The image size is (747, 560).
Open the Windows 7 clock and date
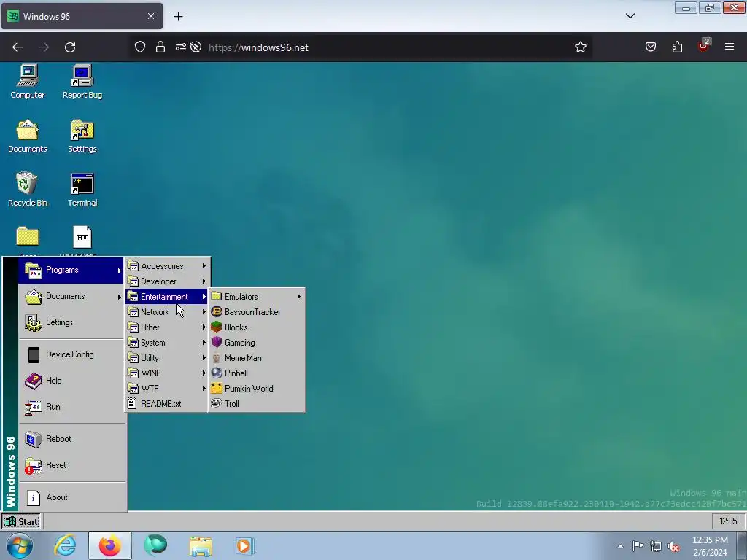pyautogui.click(x=710, y=546)
